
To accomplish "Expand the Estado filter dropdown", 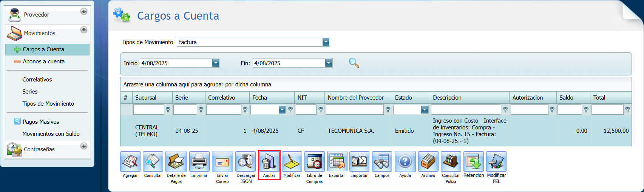I will tap(425, 110).
